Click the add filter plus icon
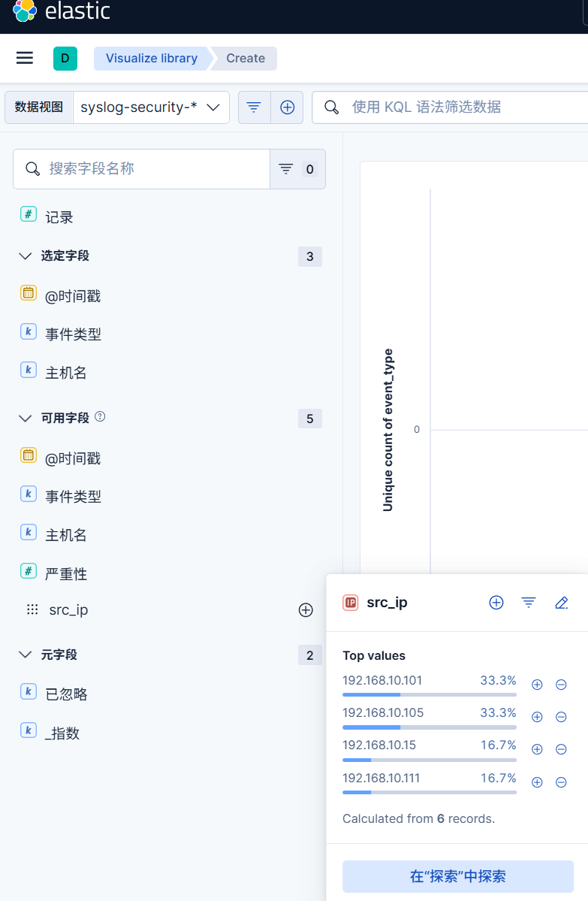This screenshot has width=588, height=901. (x=287, y=107)
